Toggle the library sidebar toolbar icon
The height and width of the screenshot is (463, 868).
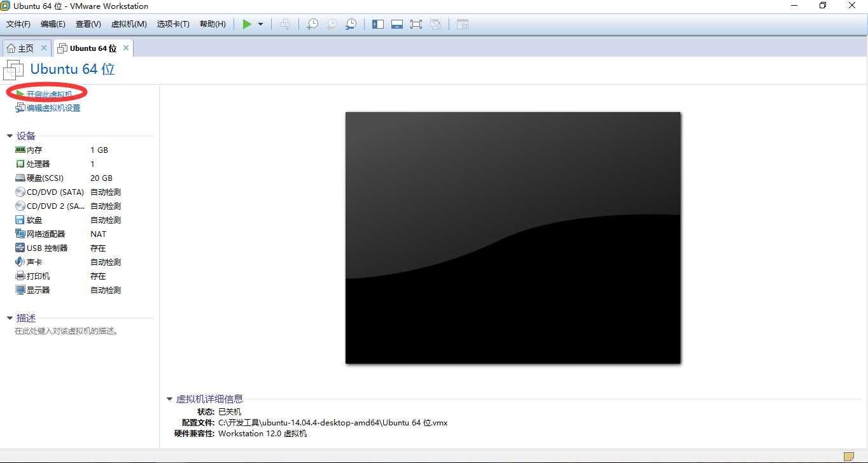coord(378,24)
